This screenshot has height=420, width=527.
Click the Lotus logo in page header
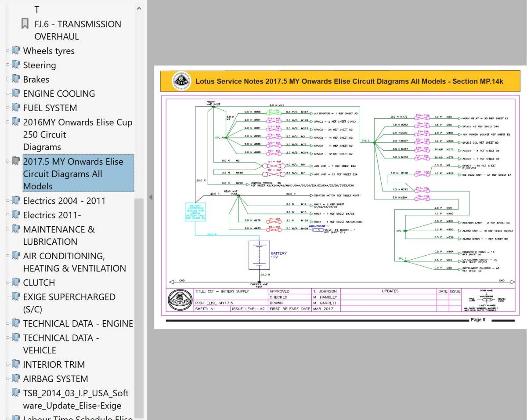[181, 81]
